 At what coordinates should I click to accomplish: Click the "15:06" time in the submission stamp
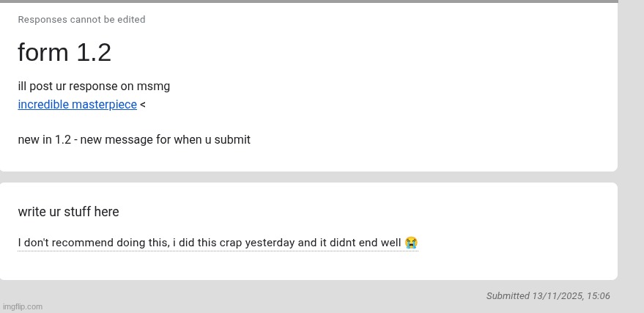click(x=598, y=296)
